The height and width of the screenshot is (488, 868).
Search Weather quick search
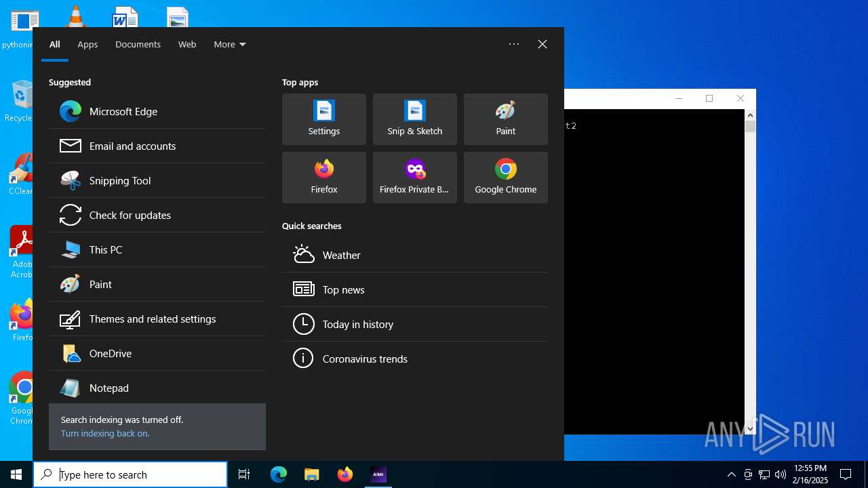tap(415, 255)
